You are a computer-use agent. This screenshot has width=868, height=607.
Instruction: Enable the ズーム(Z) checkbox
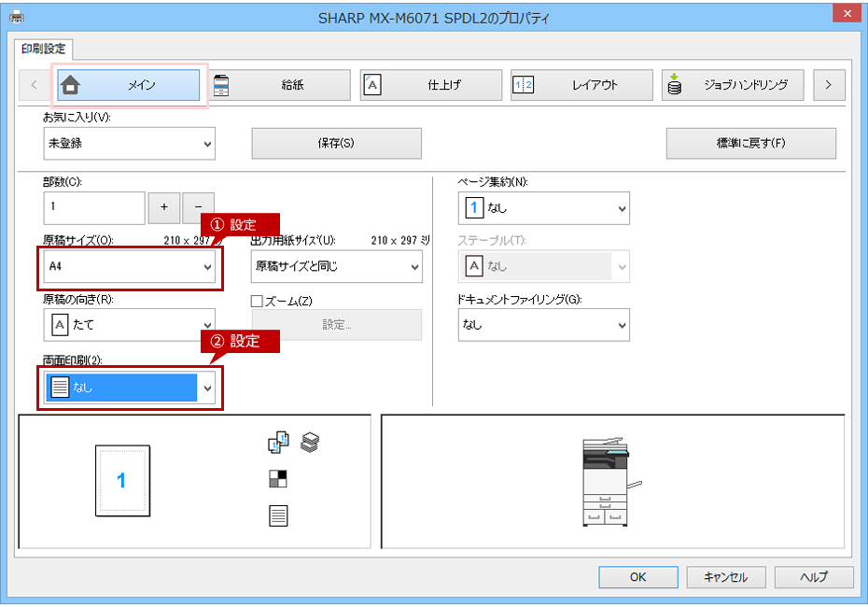point(257,301)
